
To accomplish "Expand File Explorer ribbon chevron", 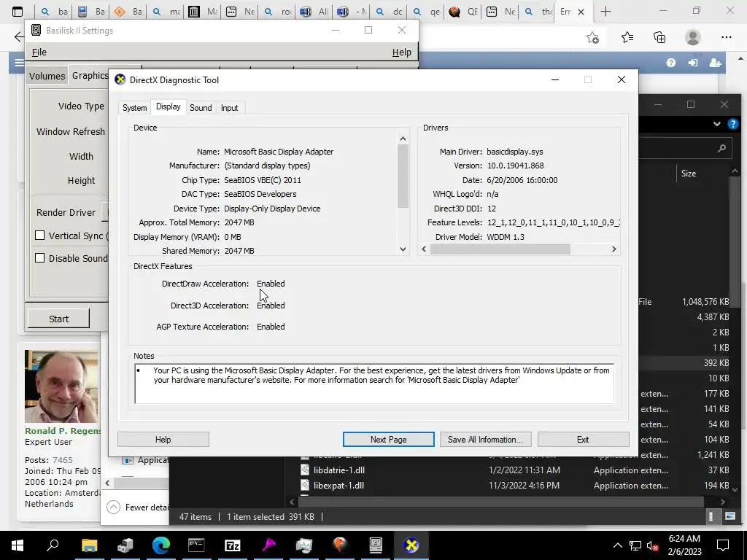I will coord(716,124).
